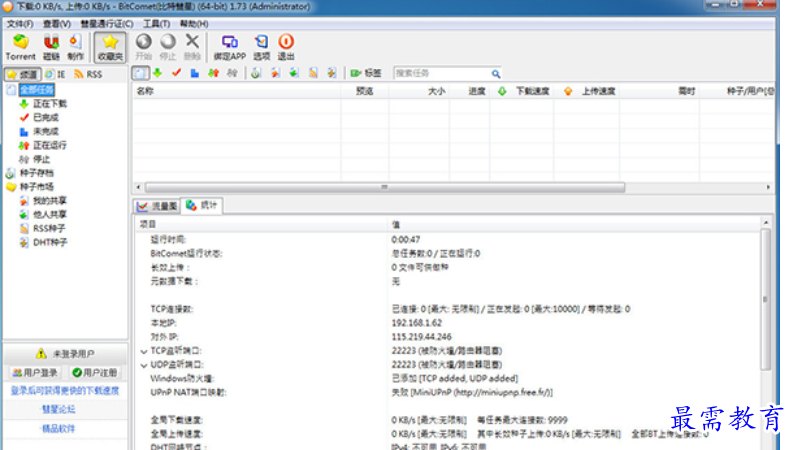Open 种子市场 folder in the sidebar

tap(36, 187)
